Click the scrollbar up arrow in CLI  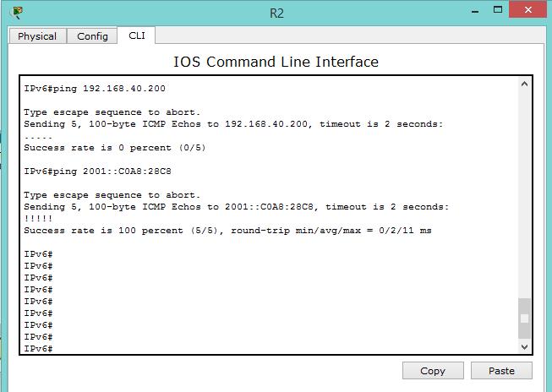524,84
